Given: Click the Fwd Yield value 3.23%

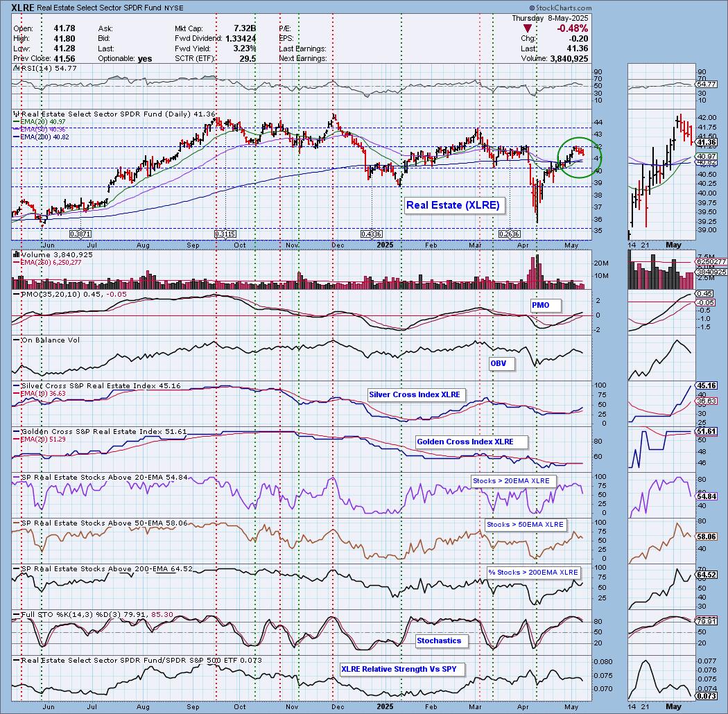Looking at the screenshot, I should [245, 49].
